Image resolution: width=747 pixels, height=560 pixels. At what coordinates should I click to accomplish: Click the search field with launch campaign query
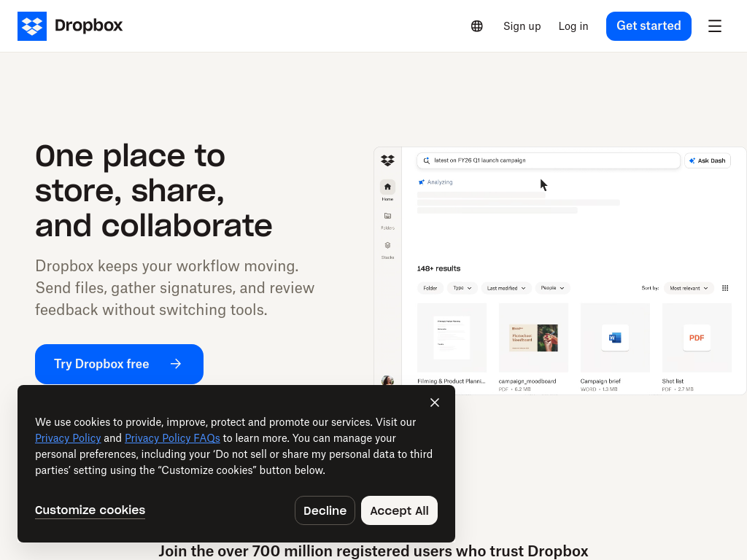pyautogui.click(x=549, y=161)
